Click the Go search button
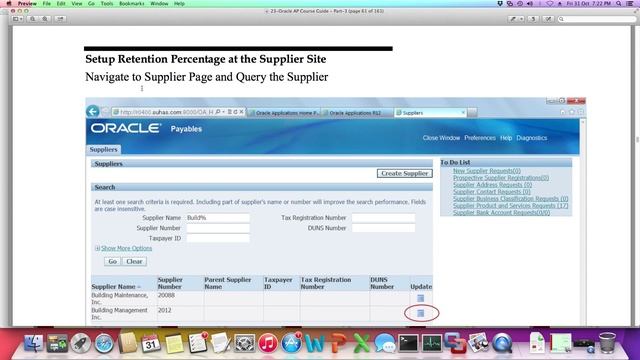This screenshot has height=360, width=640. point(113,261)
